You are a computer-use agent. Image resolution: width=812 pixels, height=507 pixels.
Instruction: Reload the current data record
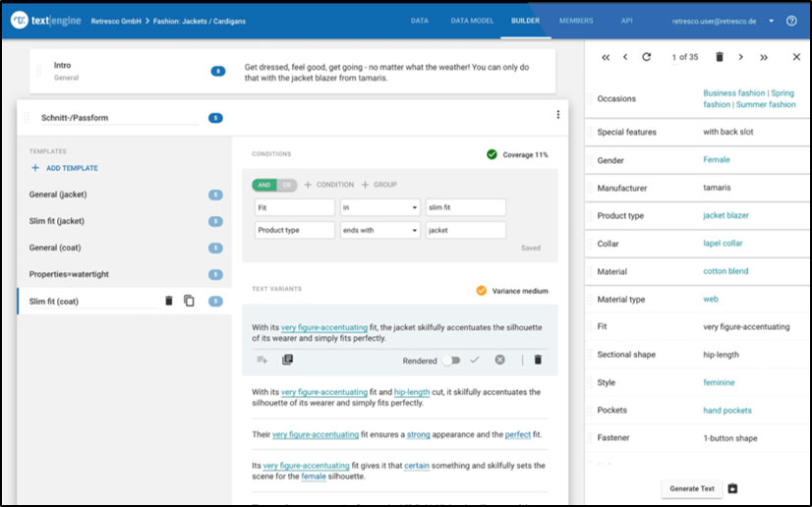coord(646,58)
